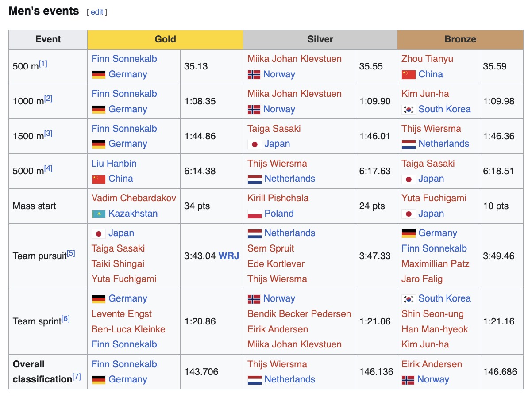Click Germany flag in Team sprint gold cell

tap(98, 299)
